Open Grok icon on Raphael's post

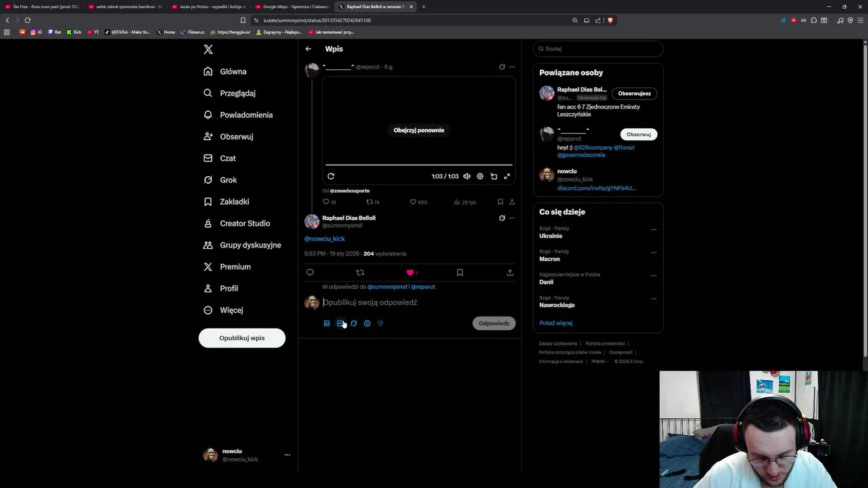502,218
